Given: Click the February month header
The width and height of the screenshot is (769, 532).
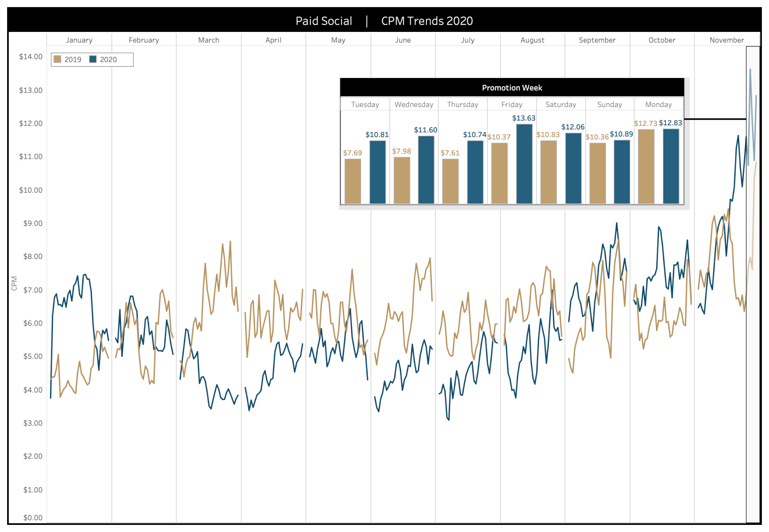Looking at the screenshot, I should (x=144, y=40).
